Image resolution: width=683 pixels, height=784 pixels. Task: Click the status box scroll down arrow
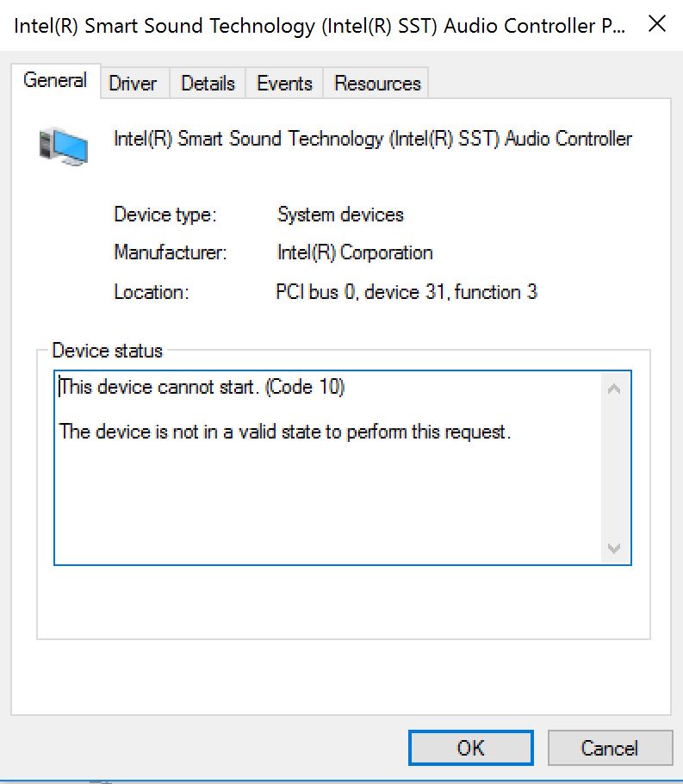pyautogui.click(x=614, y=548)
